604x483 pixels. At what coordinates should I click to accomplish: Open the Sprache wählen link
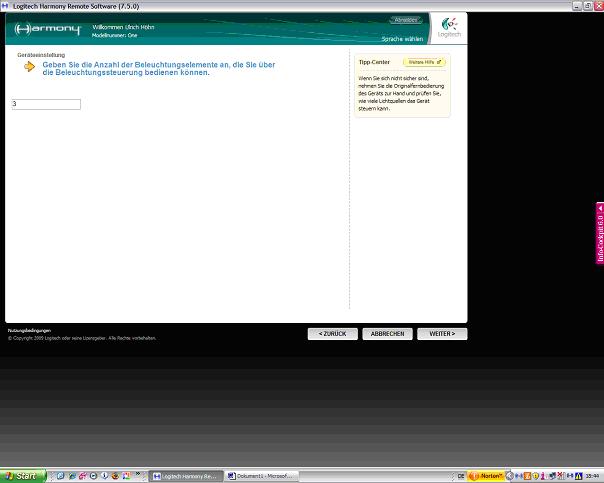(402, 38)
